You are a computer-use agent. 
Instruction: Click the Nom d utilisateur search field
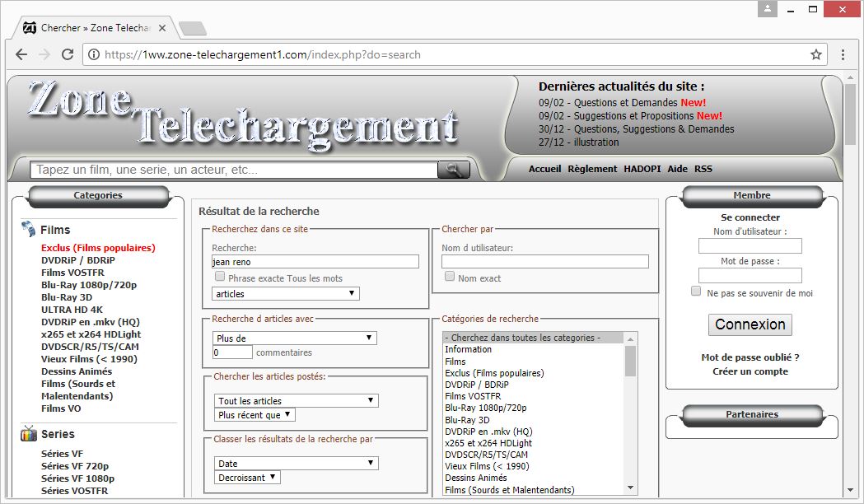pyautogui.click(x=545, y=262)
